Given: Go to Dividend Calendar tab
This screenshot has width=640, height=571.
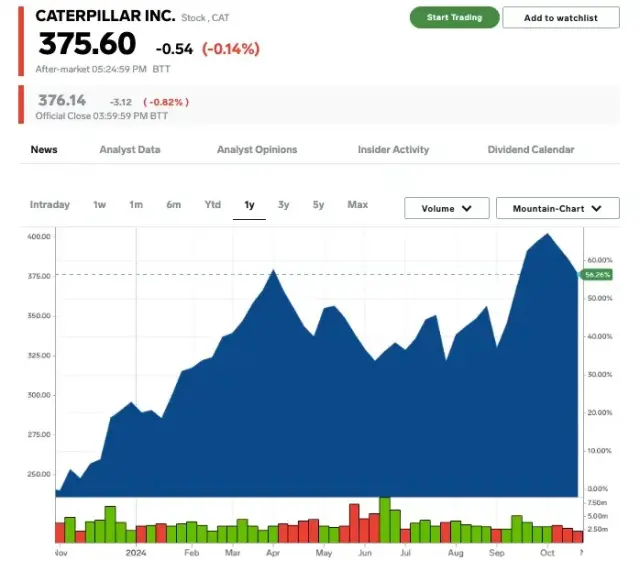Looking at the screenshot, I should (x=531, y=149).
